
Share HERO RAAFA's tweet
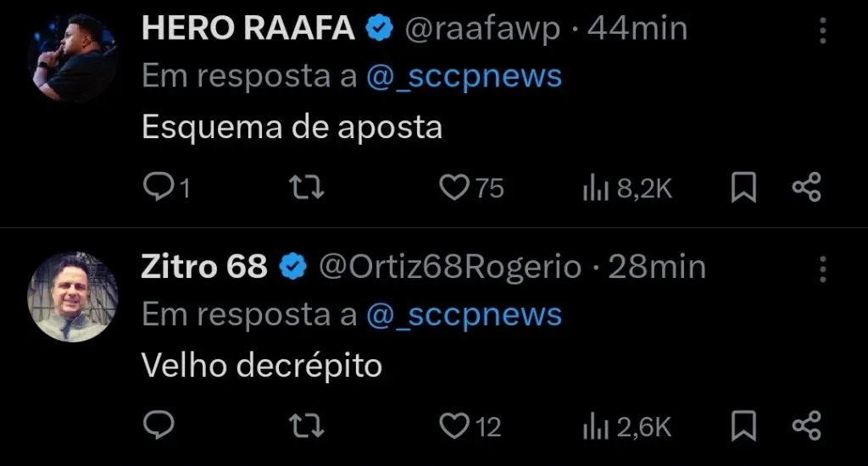(806, 188)
